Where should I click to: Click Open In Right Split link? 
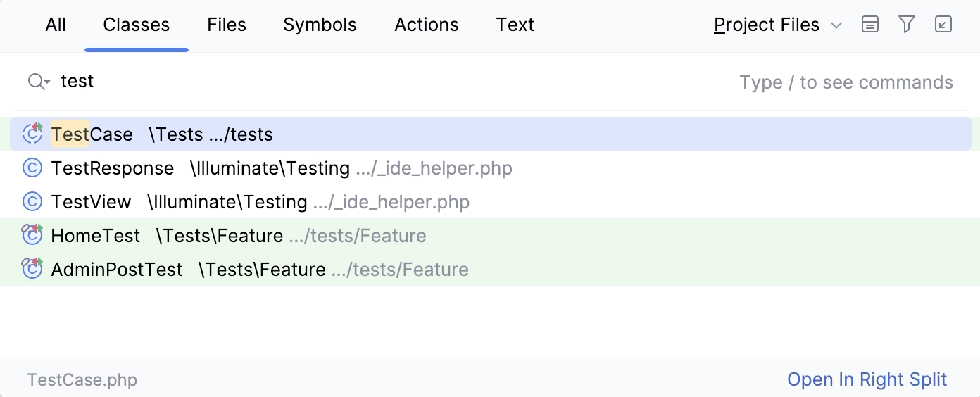tap(867, 379)
